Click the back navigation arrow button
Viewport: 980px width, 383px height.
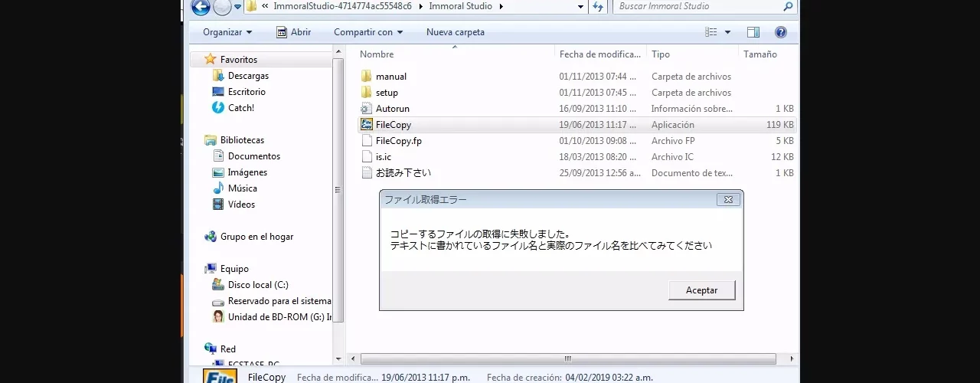(x=201, y=7)
